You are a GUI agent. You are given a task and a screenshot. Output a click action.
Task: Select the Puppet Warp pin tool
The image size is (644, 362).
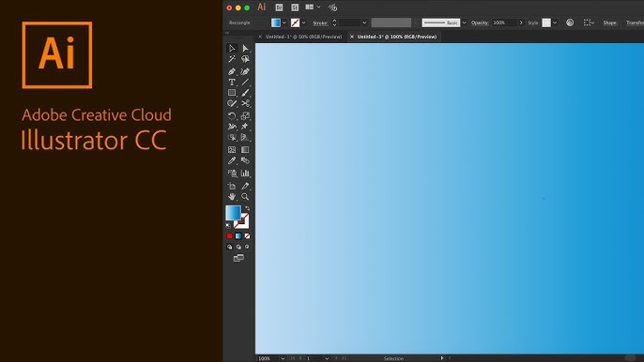pos(245,127)
